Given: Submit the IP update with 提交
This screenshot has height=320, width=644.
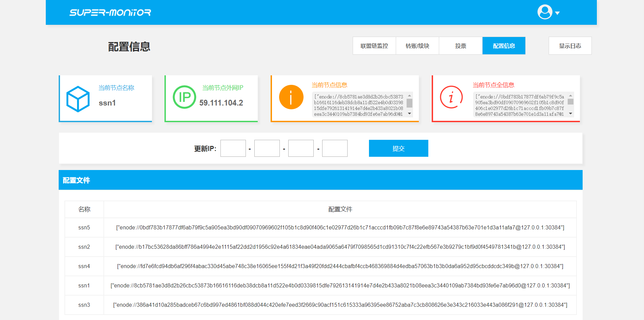Looking at the screenshot, I should [x=398, y=148].
